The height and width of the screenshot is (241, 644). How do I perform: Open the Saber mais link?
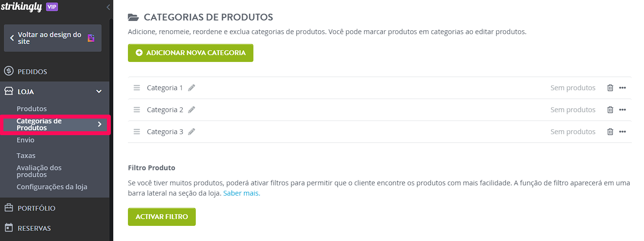click(x=242, y=193)
